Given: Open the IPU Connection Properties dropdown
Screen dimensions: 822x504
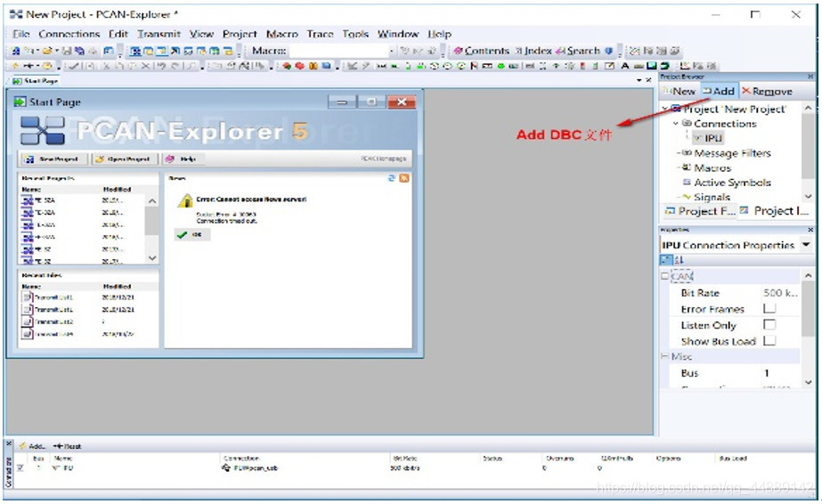Looking at the screenshot, I should (806, 245).
